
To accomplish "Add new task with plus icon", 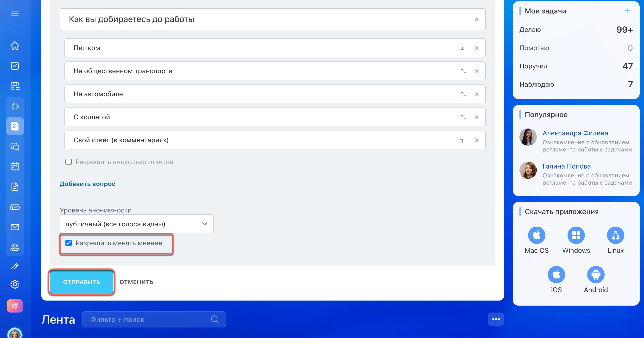I will 627,11.
